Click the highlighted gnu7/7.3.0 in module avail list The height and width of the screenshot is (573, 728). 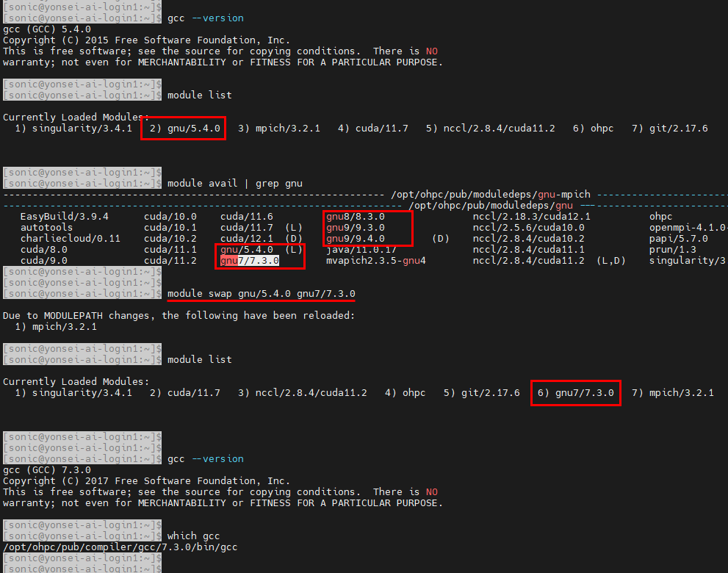pyautogui.click(x=249, y=261)
